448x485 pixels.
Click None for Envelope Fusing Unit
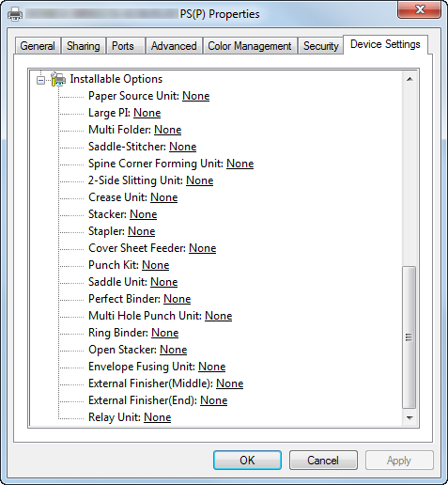point(212,367)
